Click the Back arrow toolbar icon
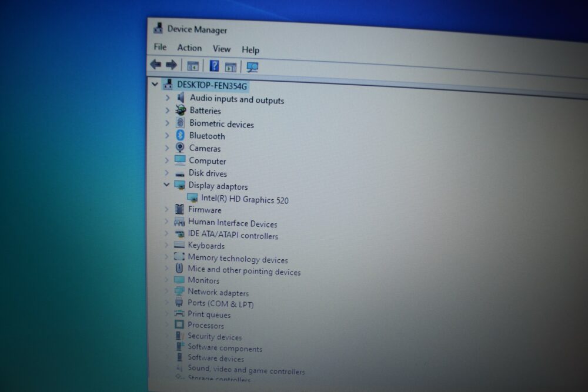 coord(156,65)
